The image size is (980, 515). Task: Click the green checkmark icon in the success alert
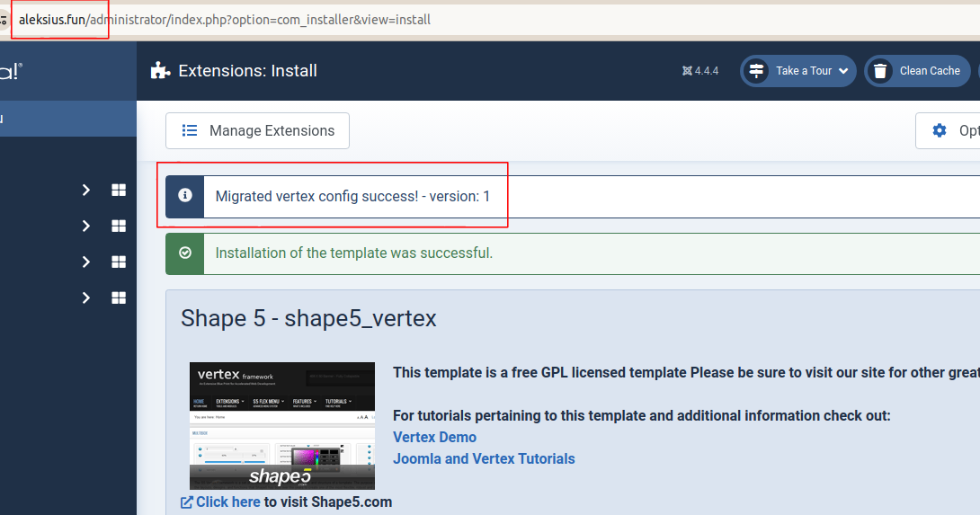185,253
